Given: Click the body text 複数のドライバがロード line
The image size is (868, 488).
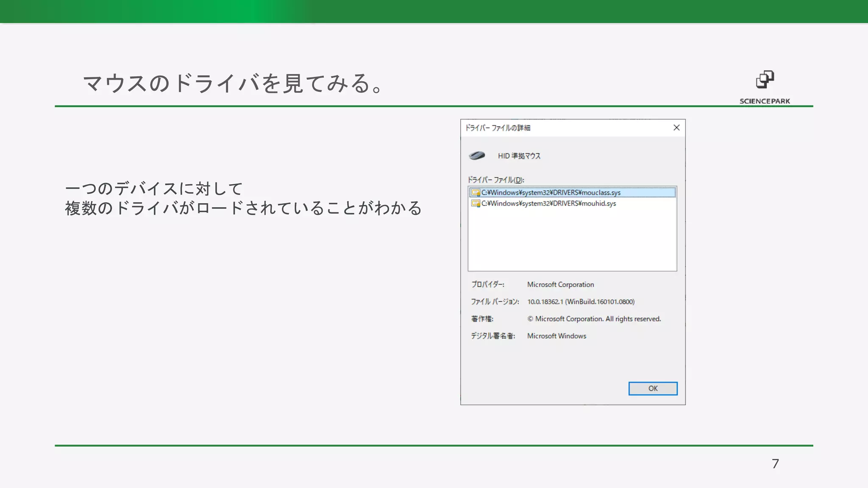Looking at the screenshot, I should click(x=243, y=208).
